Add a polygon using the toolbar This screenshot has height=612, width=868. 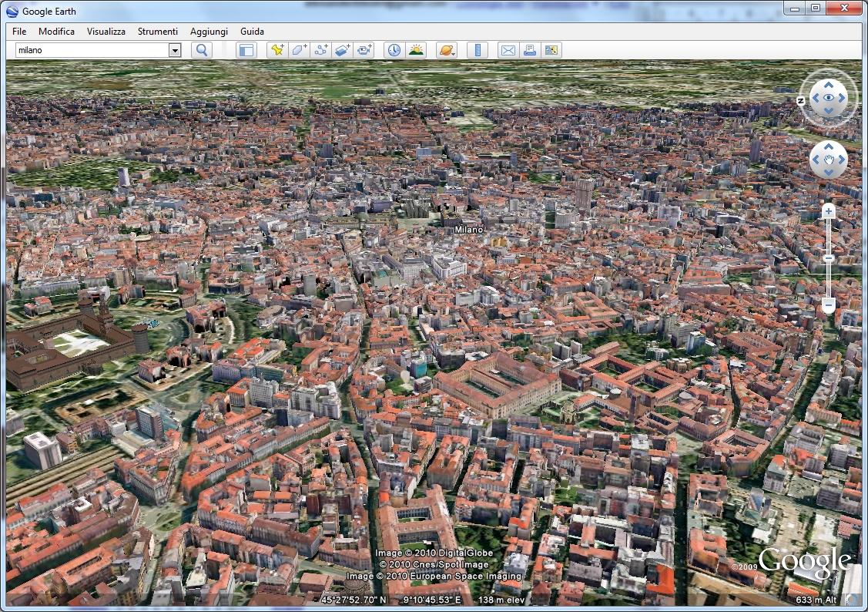[299, 50]
